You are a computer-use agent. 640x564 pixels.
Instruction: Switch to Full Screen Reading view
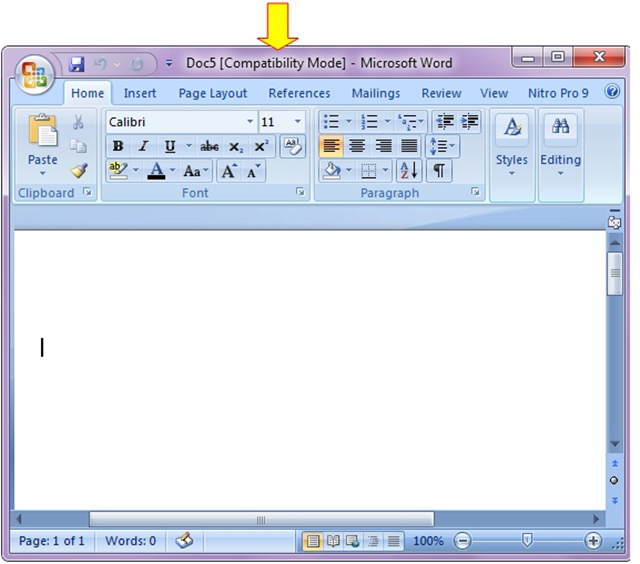point(333,541)
